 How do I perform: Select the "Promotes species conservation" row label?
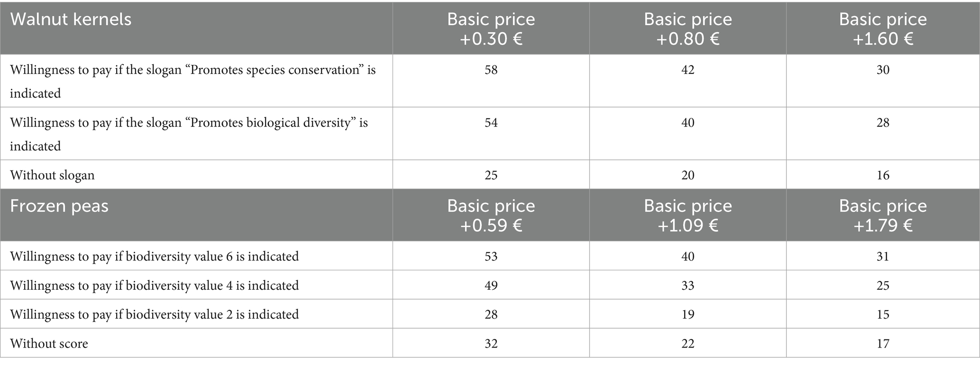click(x=192, y=81)
